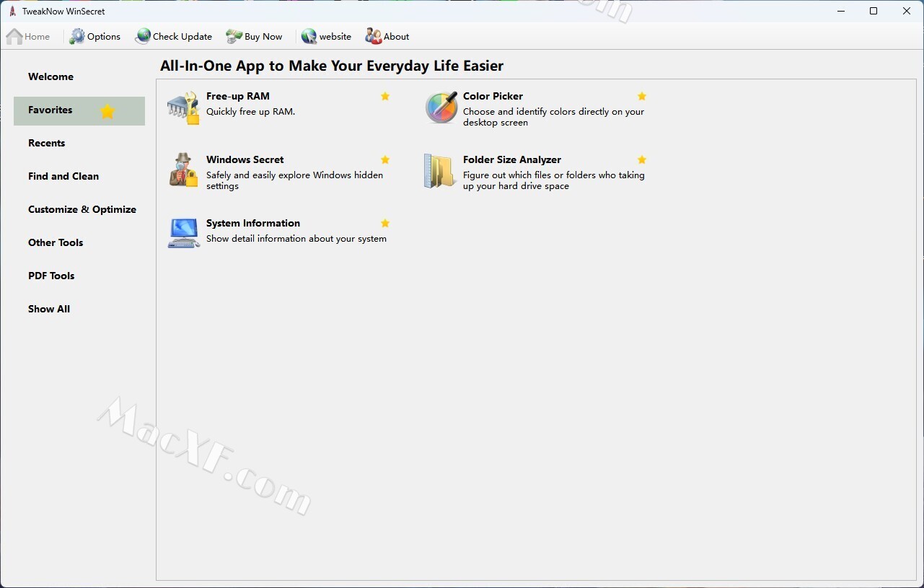Click 'Quickly free up RAM.' description
The width and height of the screenshot is (924, 588).
tap(251, 112)
